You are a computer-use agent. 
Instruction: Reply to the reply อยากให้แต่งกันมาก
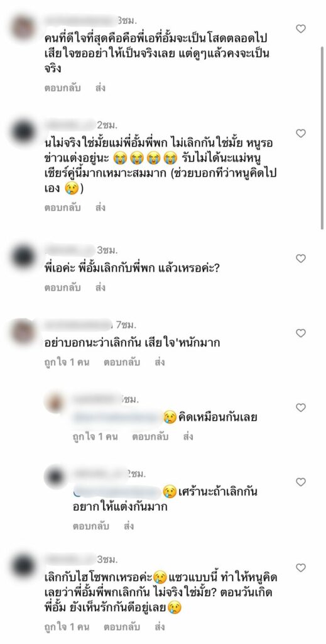pos(91,526)
